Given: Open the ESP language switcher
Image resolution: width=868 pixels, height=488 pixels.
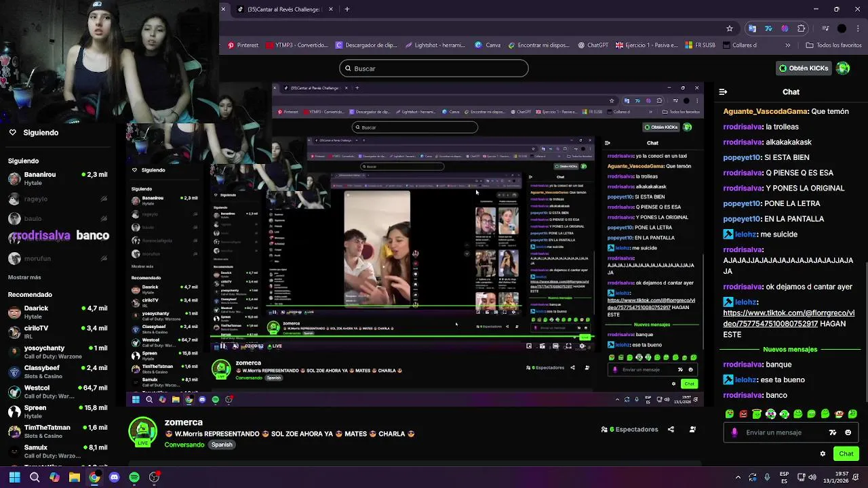Looking at the screenshot, I should pyautogui.click(x=784, y=477).
